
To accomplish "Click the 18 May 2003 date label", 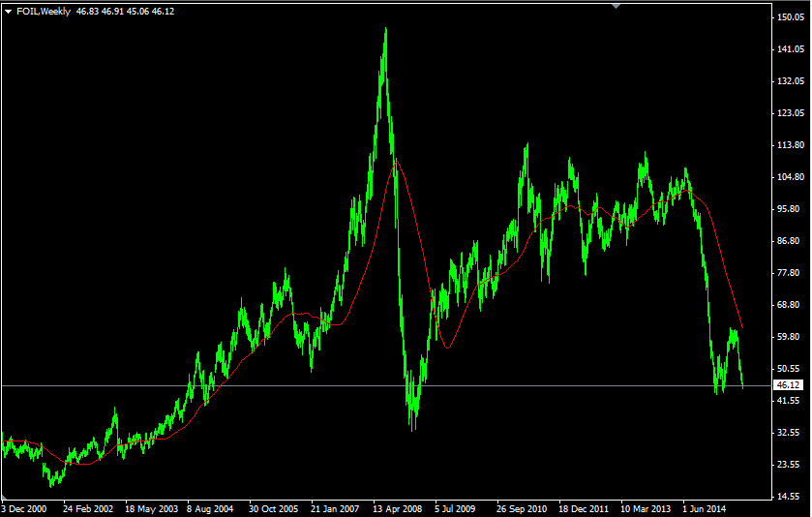I will point(151,508).
